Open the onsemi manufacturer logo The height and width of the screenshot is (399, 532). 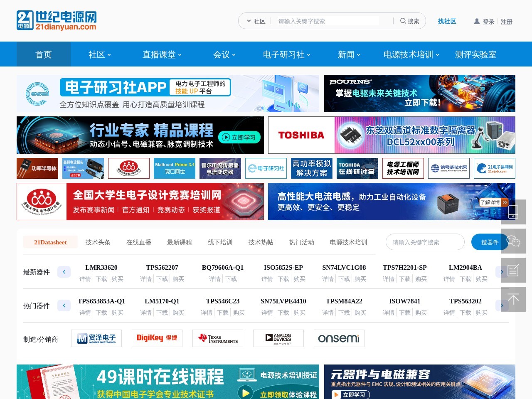pos(339,338)
